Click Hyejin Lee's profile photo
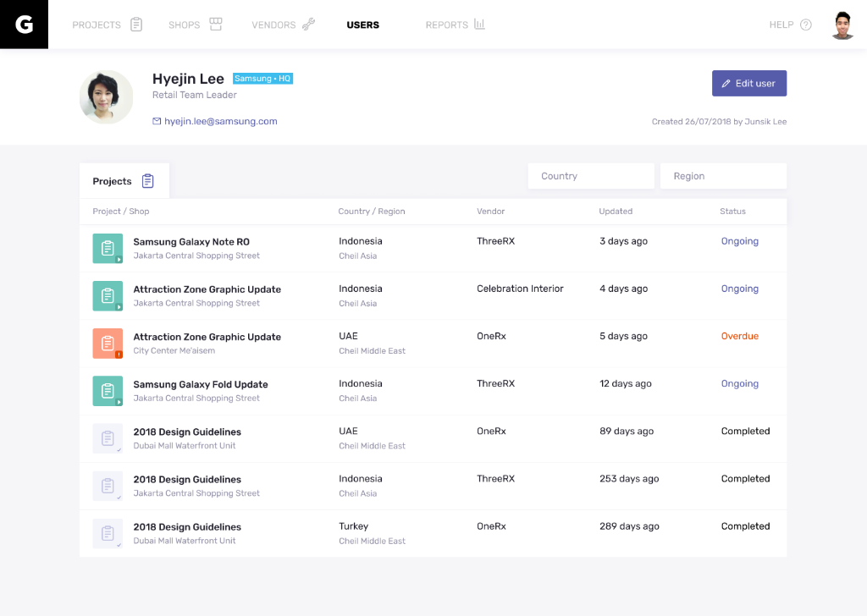This screenshot has height=616, width=867. pyautogui.click(x=106, y=97)
